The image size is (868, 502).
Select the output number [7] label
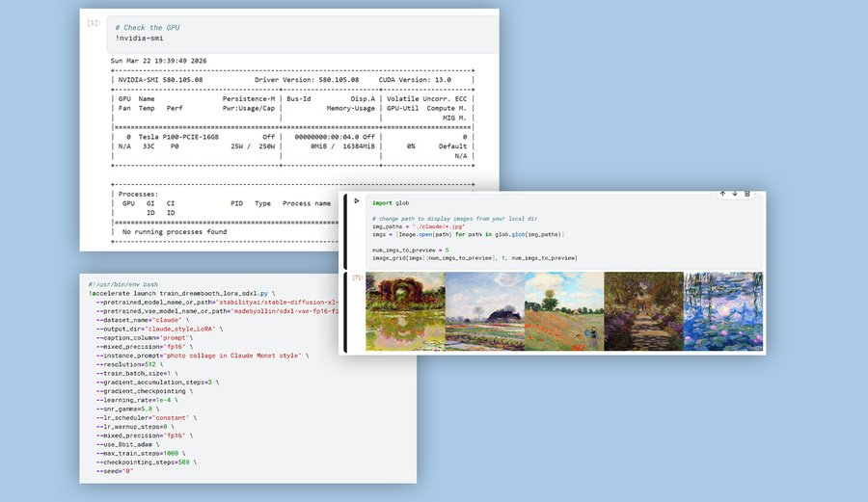[357, 277]
